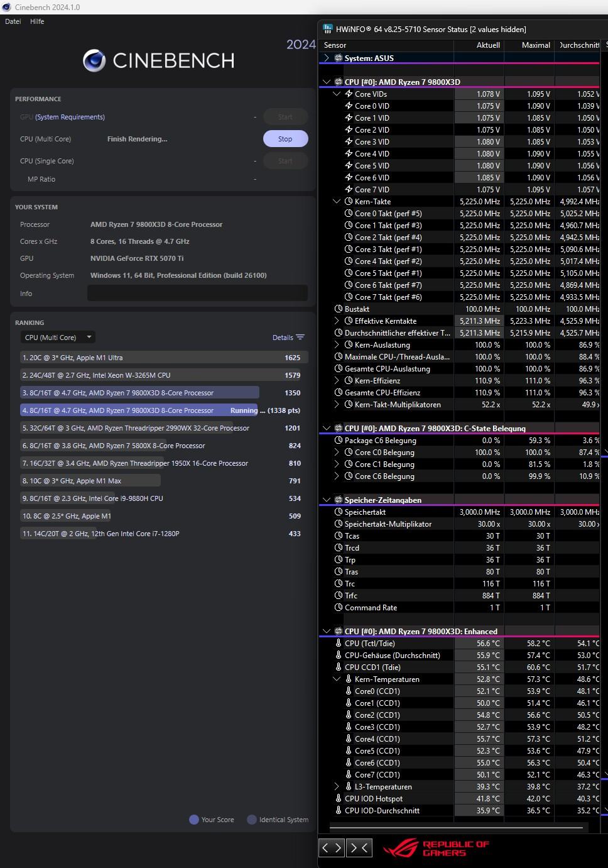Open the Hilfe menu
Screen dimensions: 608x868
point(37,21)
